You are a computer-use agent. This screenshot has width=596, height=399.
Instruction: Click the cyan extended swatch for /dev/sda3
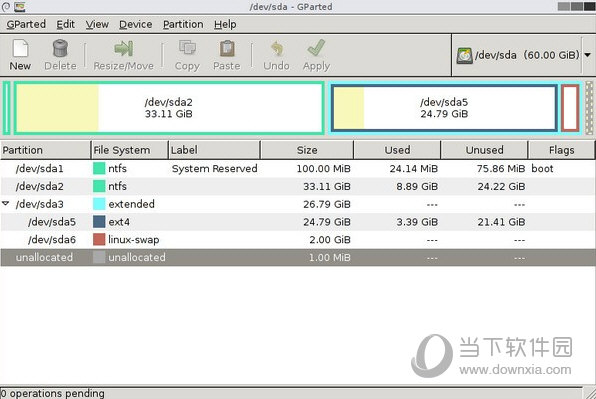pyautogui.click(x=99, y=204)
